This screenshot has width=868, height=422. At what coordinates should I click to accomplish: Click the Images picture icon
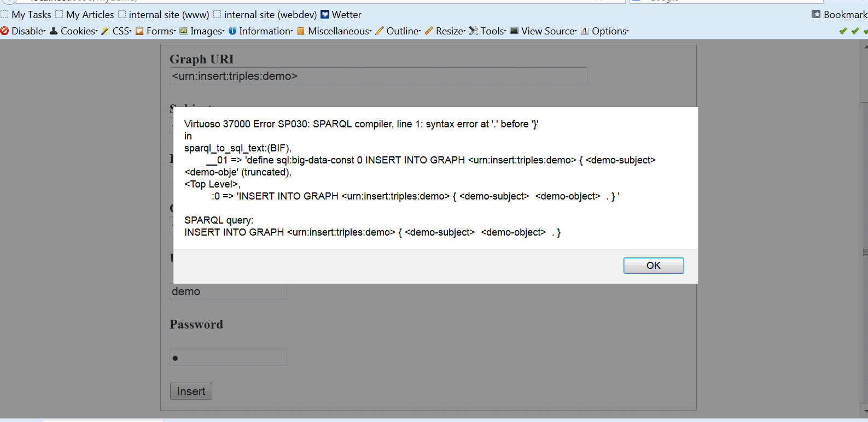coord(184,31)
